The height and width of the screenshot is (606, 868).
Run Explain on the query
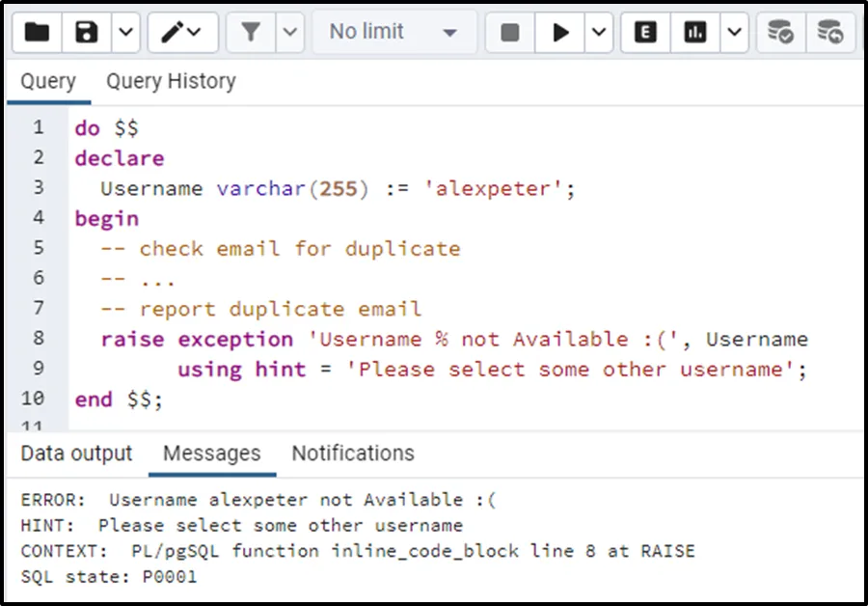click(645, 32)
